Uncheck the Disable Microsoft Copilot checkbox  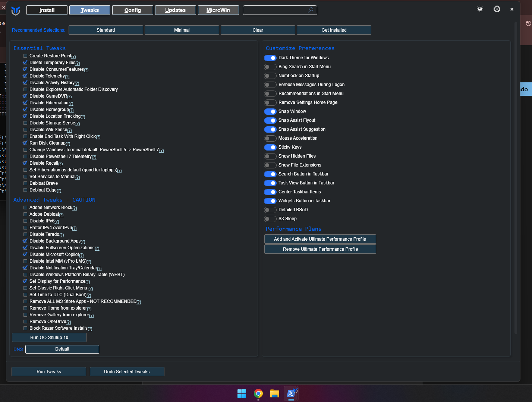coord(25,254)
